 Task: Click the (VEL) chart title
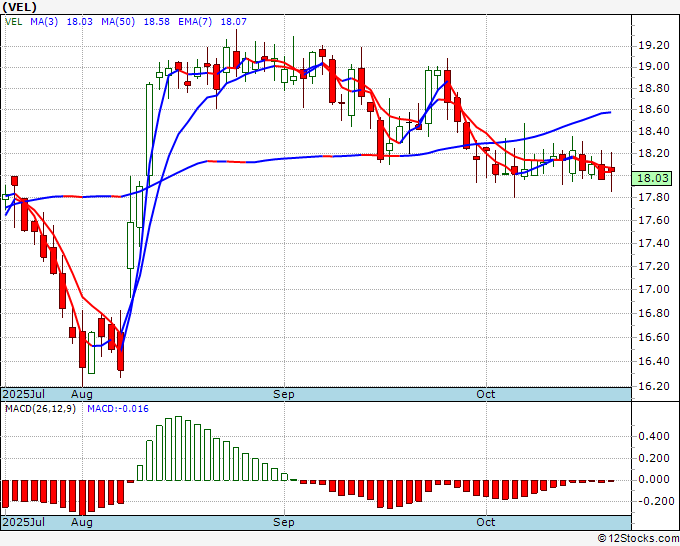20,7
